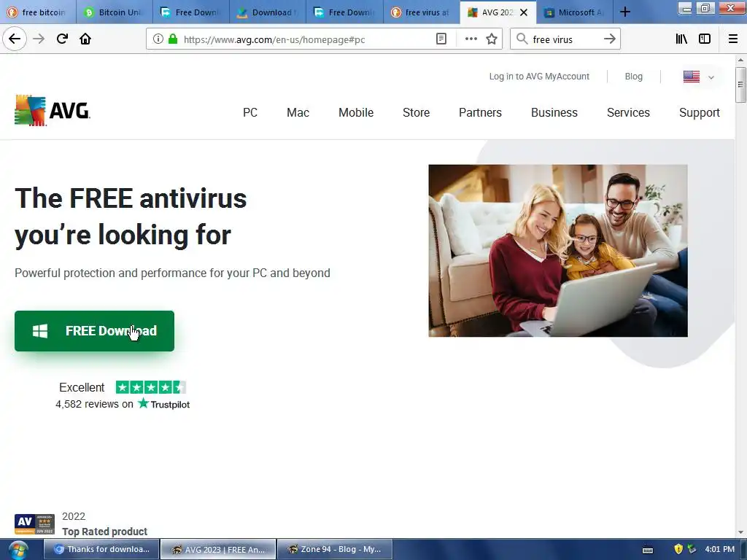This screenshot has height=560, width=747.
Task: Switch to the 'Bitcoin Unl' tab
Action: pos(115,12)
